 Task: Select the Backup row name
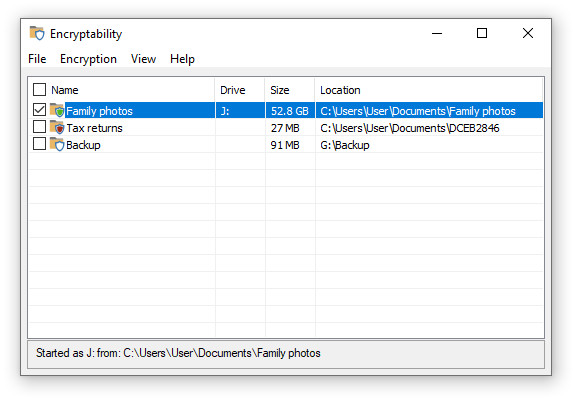[83, 145]
